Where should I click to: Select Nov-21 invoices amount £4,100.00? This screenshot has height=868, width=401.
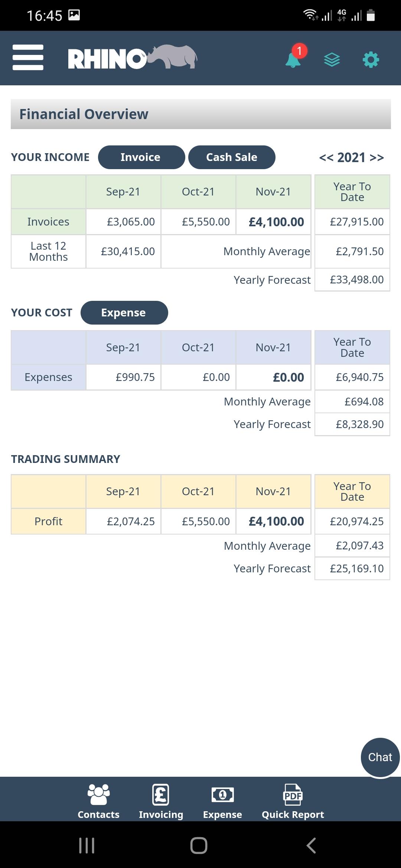click(x=276, y=222)
